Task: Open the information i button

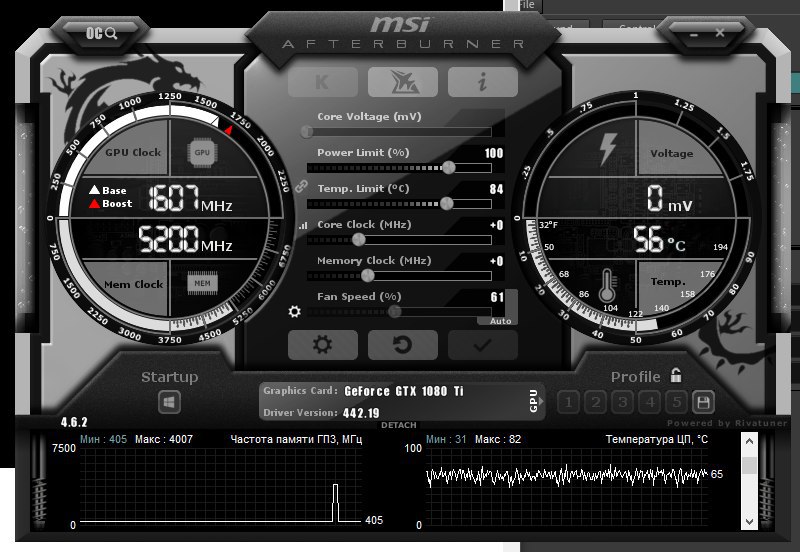Action: [x=483, y=82]
